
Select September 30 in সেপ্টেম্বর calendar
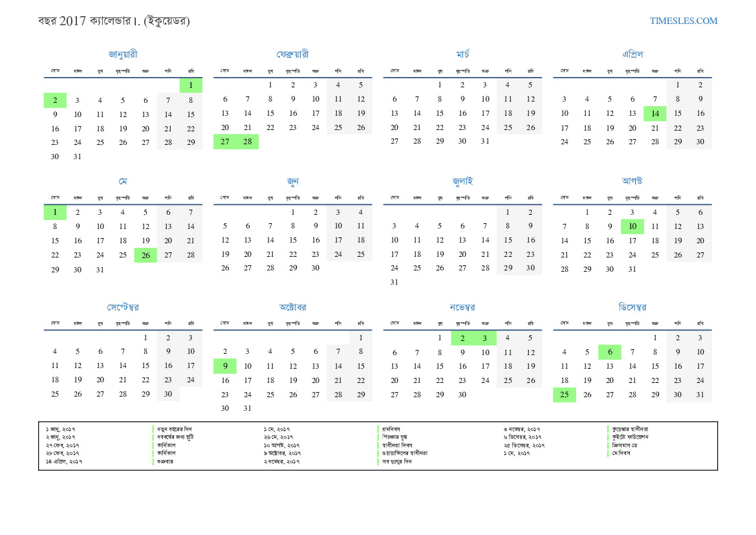(x=168, y=394)
